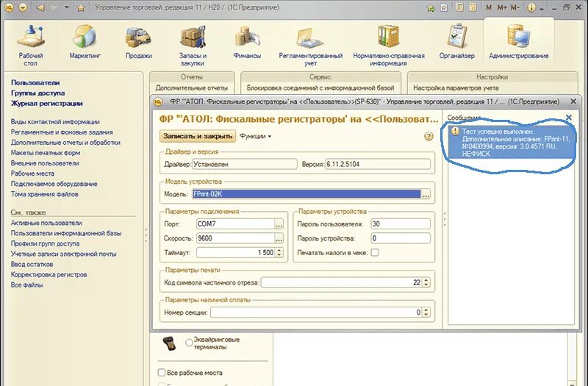The height and width of the screenshot is (386, 588).
Task: Open Макеты печатных форм
Action: 46,153
